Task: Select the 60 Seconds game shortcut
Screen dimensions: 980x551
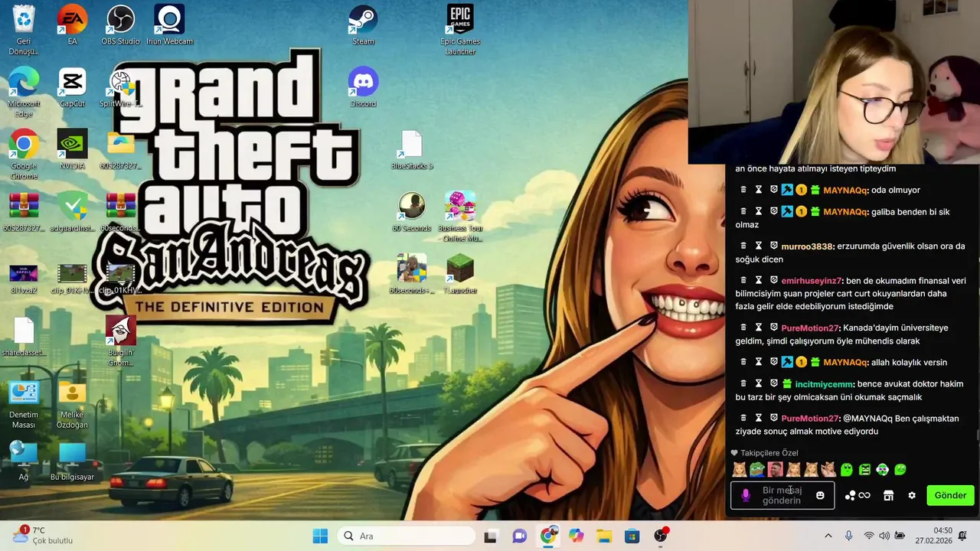Action: click(412, 212)
